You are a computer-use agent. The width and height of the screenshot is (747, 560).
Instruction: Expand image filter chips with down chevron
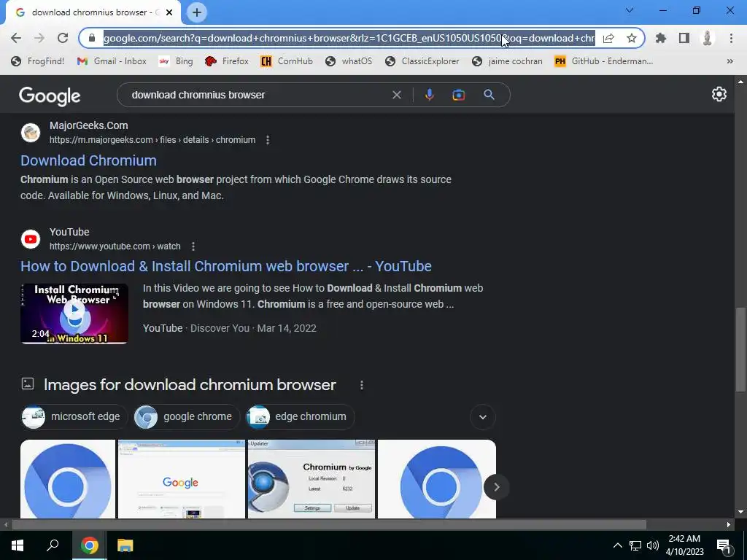tap(483, 417)
